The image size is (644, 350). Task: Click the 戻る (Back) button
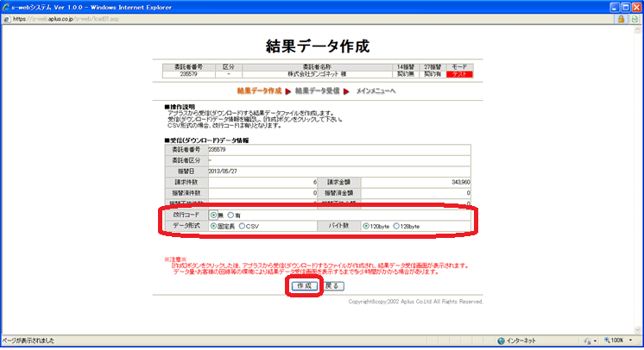click(334, 285)
